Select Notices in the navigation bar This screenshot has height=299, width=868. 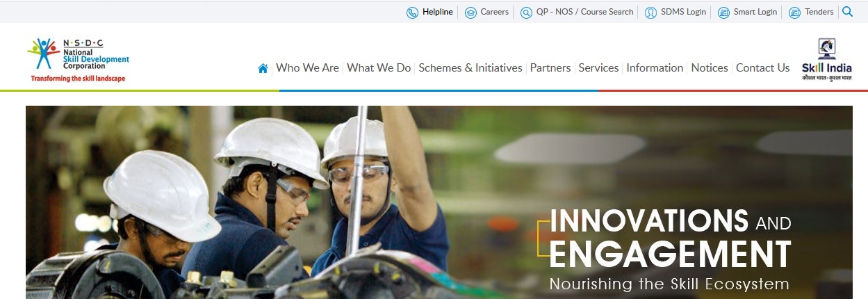point(710,68)
